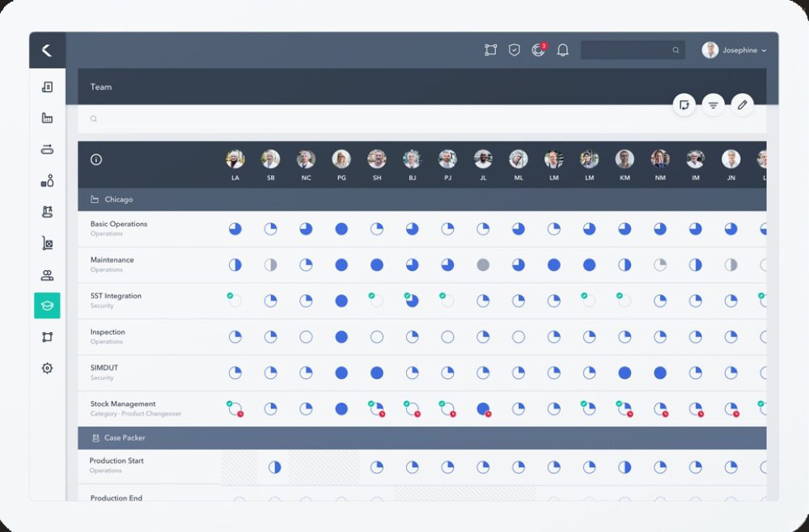The image size is (809, 532).
Task: Open the Team header area
Action: tap(100, 87)
